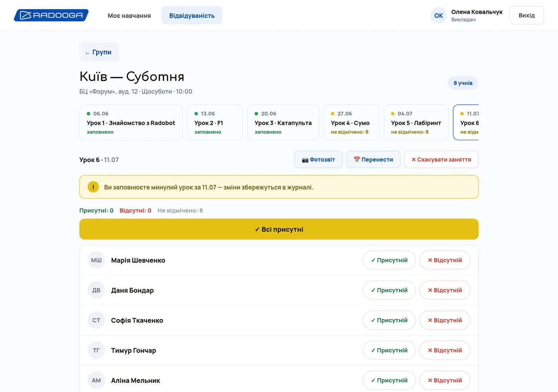Click the yellow warning exclamation icon

pyautogui.click(x=93, y=187)
